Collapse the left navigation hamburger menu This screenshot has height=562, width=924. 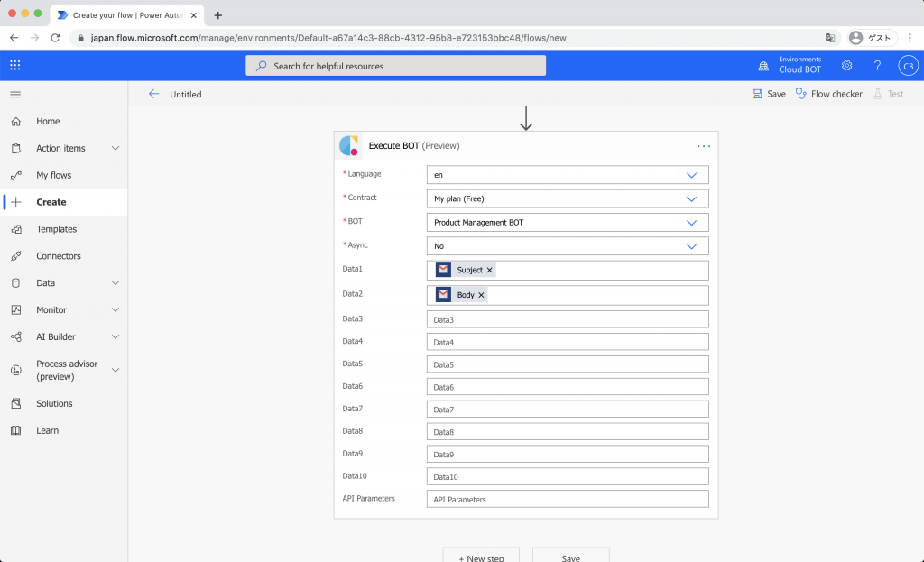click(15, 94)
